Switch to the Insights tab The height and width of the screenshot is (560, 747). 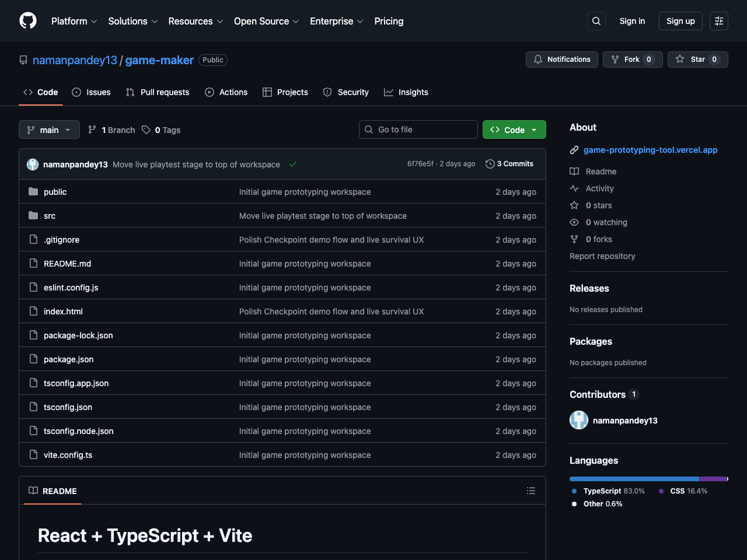(x=406, y=92)
